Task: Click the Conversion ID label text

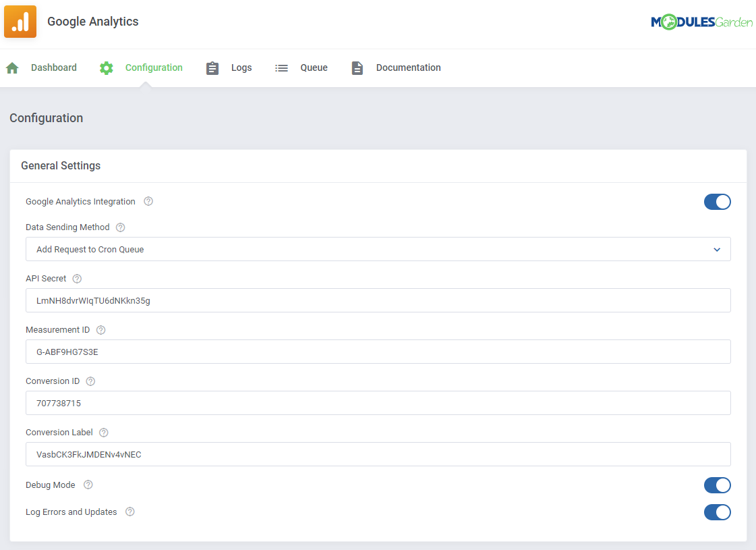Action: (x=53, y=381)
